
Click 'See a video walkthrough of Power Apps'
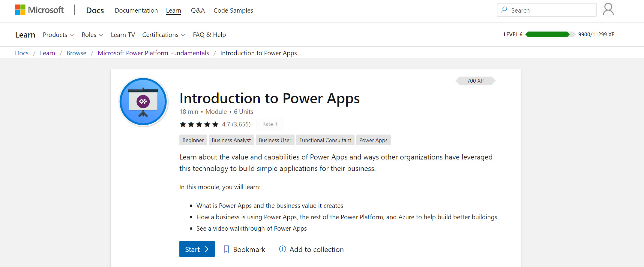[x=252, y=229]
